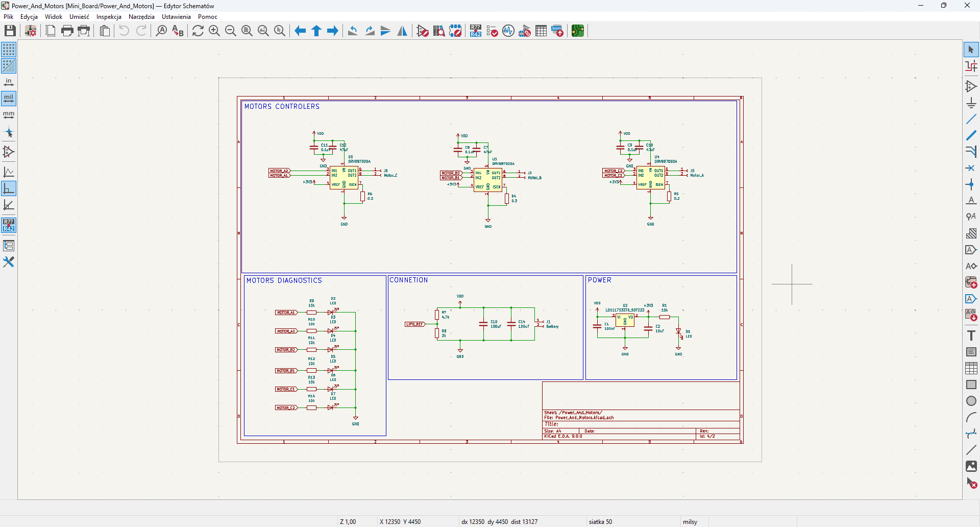Image resolution: width=980 pixels, height=527 pixels.
Task: Open the simulator tool
Action: coord(508,31)
